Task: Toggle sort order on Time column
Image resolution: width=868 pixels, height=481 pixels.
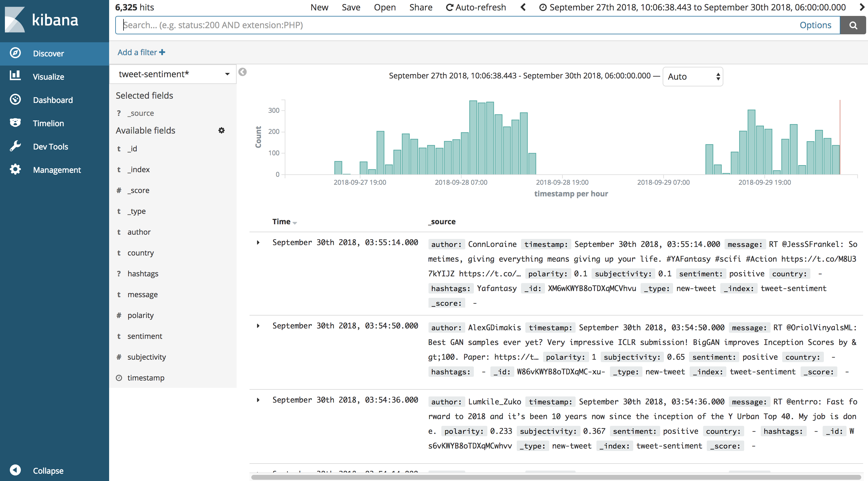Action: (295, 223)
